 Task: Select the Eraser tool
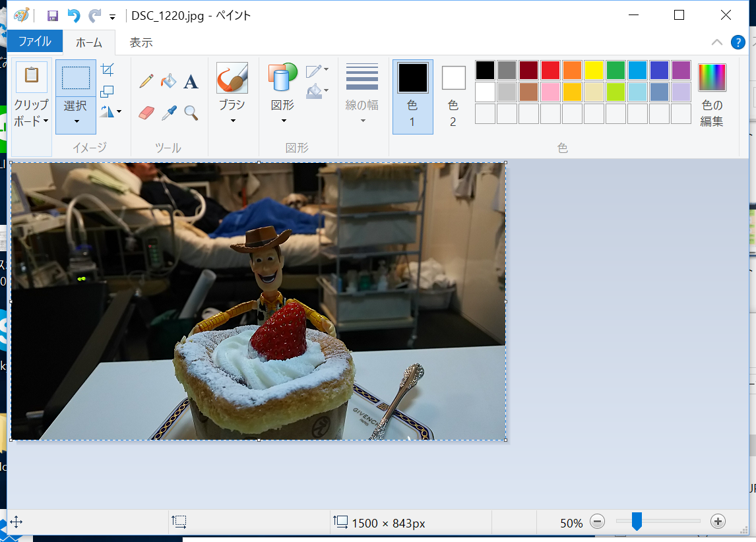pyautogui.click(x=146, y=113)
